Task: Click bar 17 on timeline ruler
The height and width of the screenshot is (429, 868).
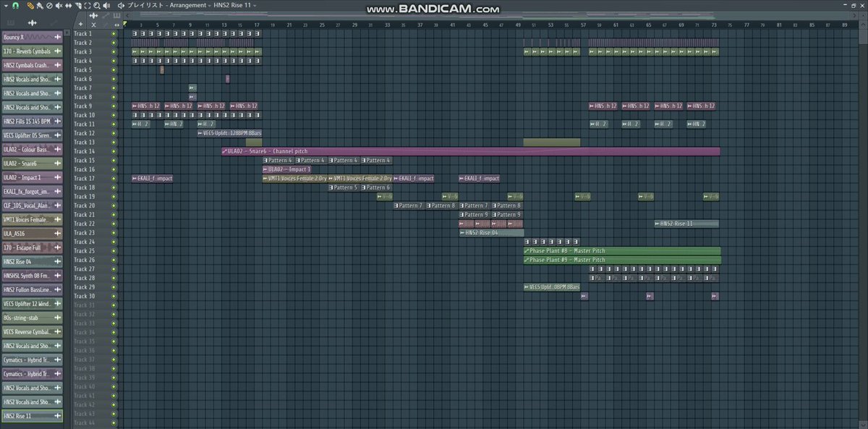Action: point(257,25)
